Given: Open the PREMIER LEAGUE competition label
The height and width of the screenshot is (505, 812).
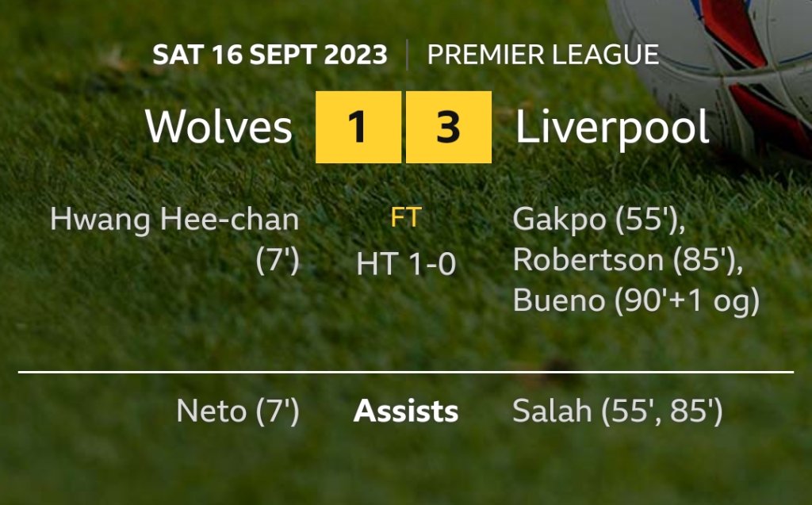Looking at the screenshot, I should pyautogui.click(x=543, y=55).
